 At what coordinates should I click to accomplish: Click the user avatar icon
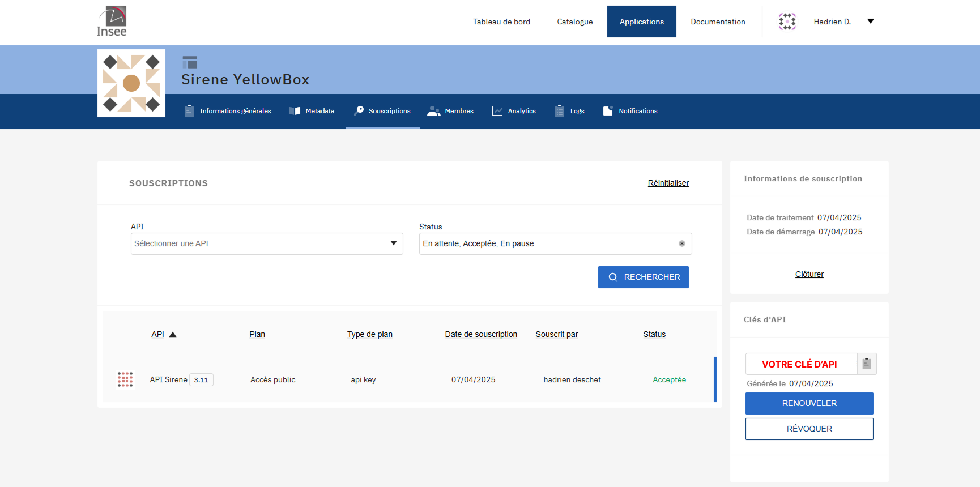[x=787, y=22]
